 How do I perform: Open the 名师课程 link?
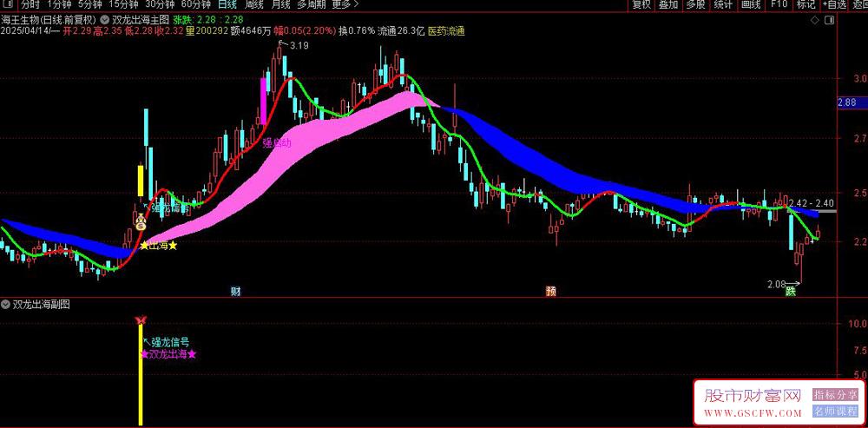tap(835, 412)
